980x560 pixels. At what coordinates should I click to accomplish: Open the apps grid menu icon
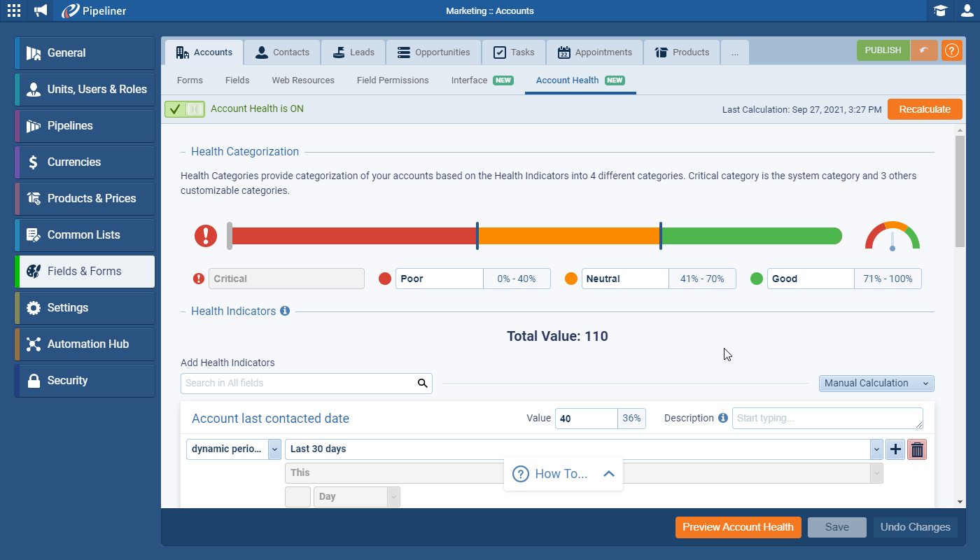click(14, 10)
